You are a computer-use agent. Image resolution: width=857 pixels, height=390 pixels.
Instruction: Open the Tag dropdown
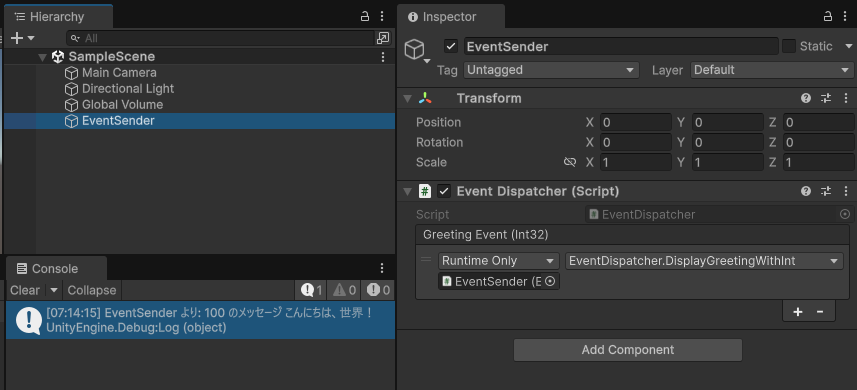551,70
